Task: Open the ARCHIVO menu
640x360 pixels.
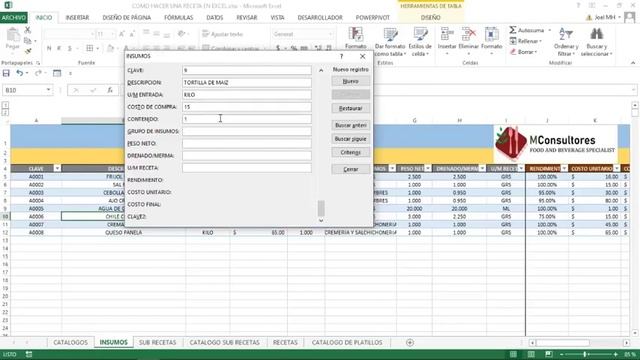Action: pos(14,18)
